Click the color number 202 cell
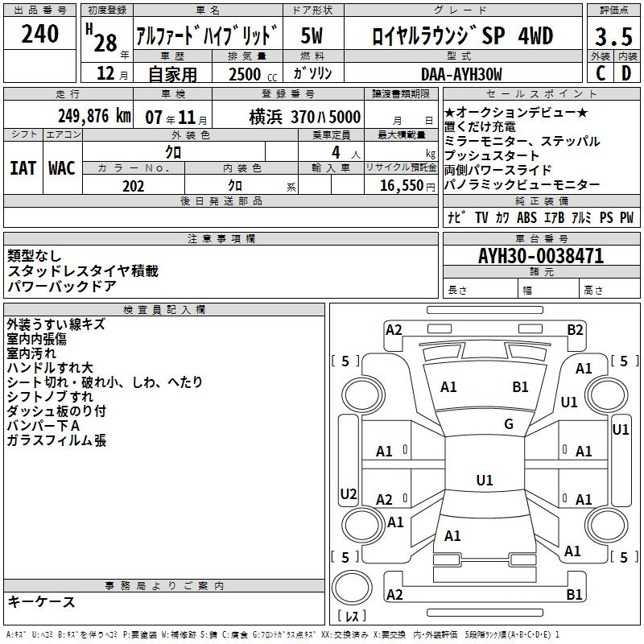 click(x=134, y=185)
